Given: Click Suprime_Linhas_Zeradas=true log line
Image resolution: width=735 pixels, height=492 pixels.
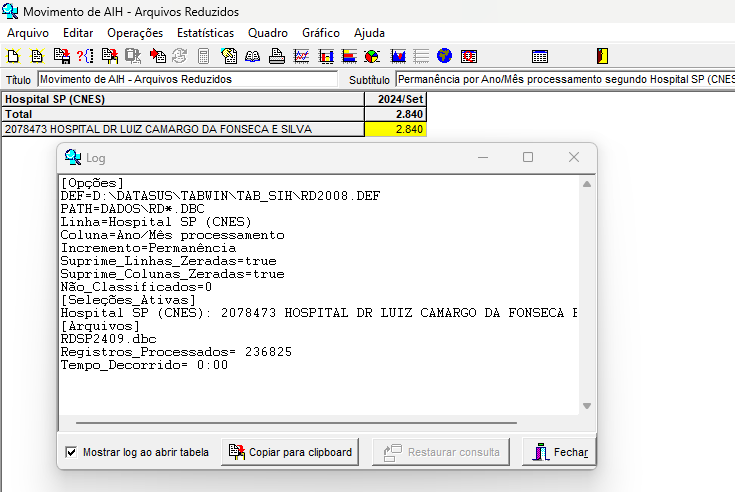Looking at the screenshot, I should (x=169, y=261).
